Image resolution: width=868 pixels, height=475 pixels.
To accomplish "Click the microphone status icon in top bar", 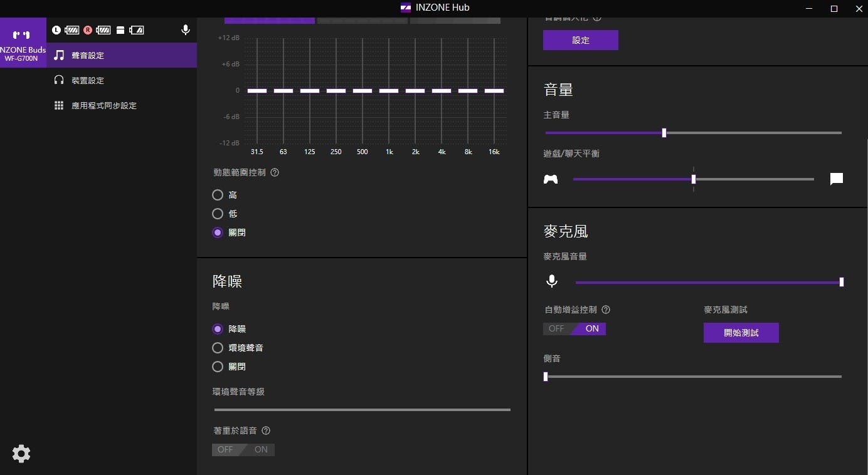I will coord(185,29).
